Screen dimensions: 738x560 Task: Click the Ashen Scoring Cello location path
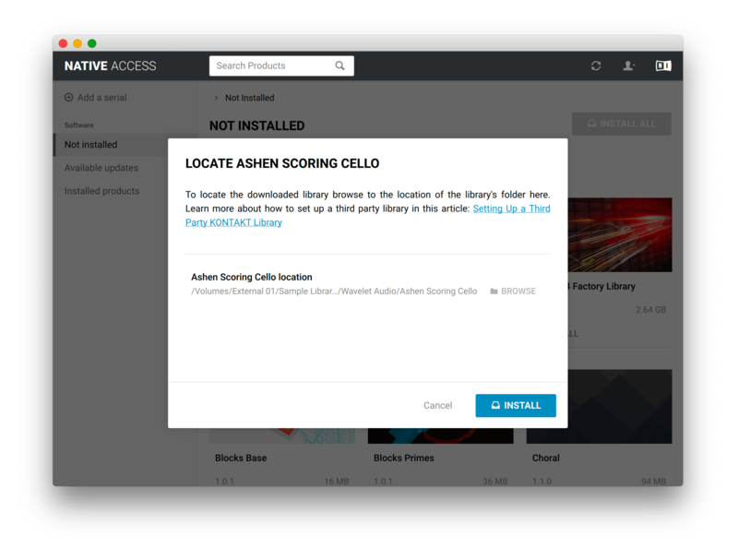(334, 292)
